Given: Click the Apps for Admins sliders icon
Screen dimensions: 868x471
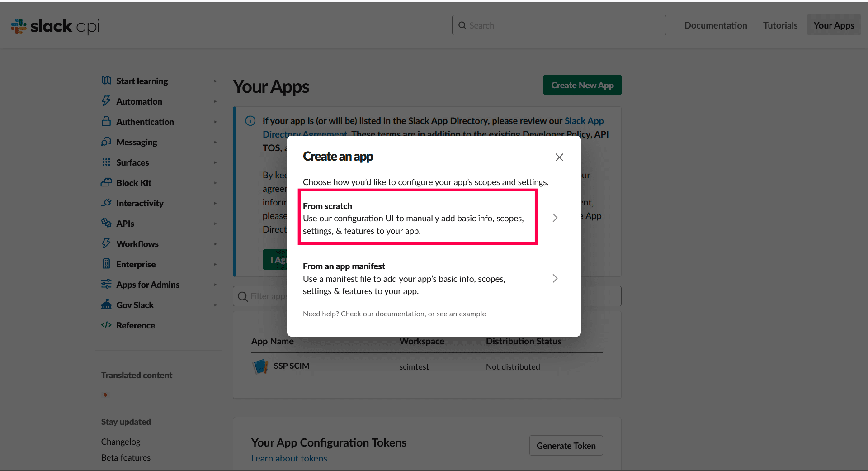Looking at the screenshot, I should tap(106, 284).
